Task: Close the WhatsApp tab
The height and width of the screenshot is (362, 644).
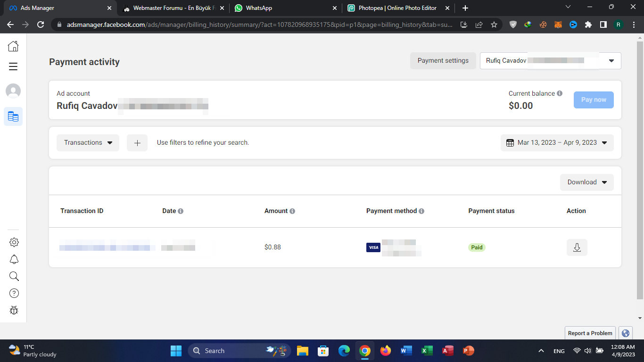Action: (x=335, y=8)
